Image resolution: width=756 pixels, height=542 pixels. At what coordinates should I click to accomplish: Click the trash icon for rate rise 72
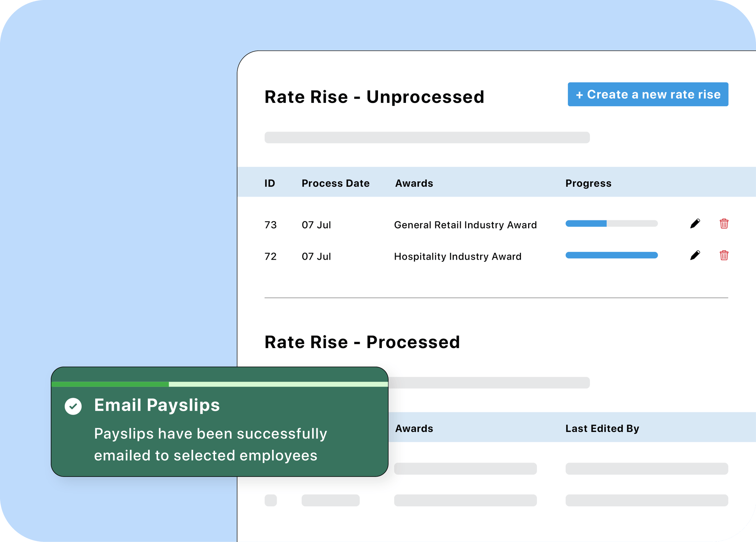[x=724, y=256]
